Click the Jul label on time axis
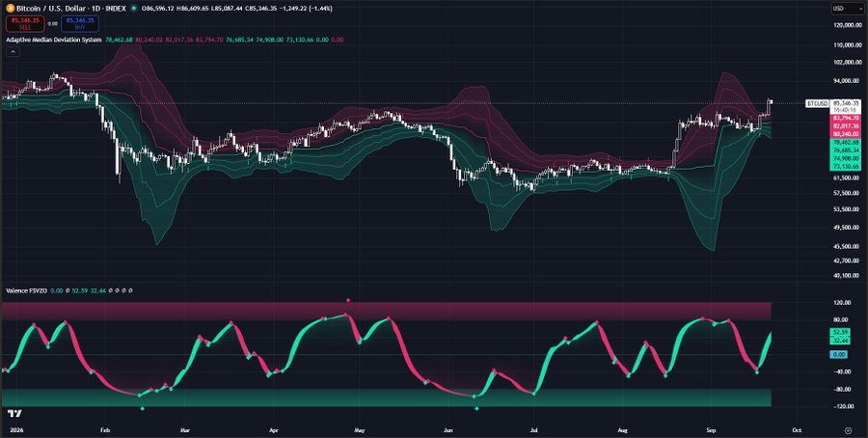Screen dimensions: 868x438 pyautogui.click(x=533, y=430)
